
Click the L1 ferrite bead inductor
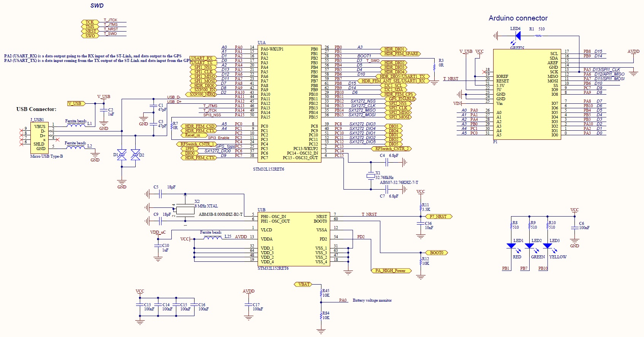[x=76, y=125]
